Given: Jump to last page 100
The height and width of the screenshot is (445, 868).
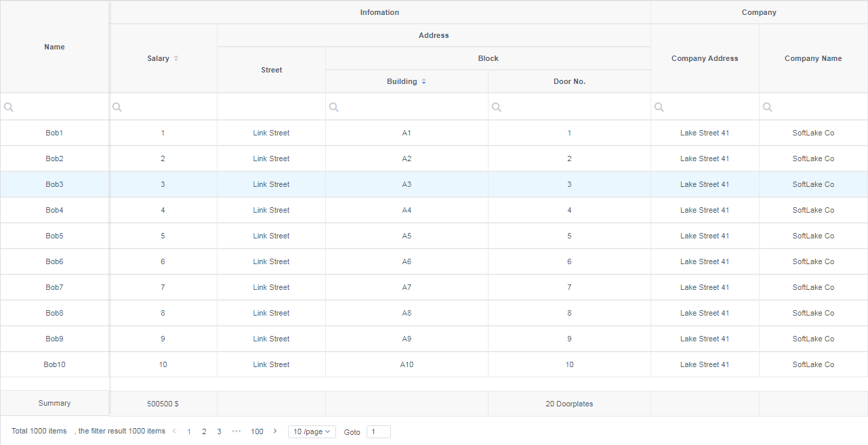Looking at the screenshot, I should pos(257,432).
